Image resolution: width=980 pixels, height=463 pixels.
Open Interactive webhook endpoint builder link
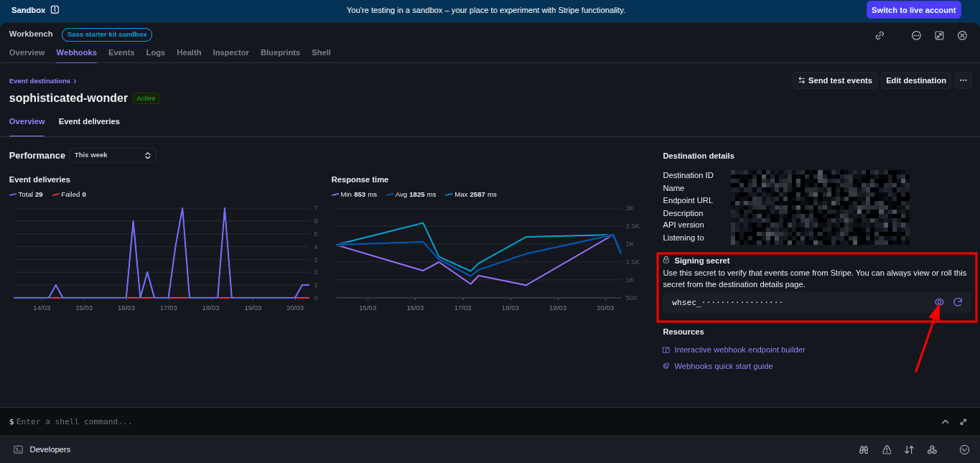[x=739, y=350]
